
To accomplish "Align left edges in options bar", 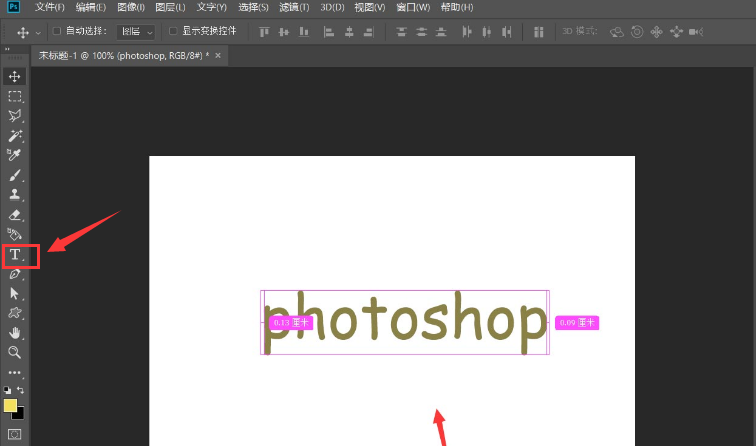I will click(x=329, y=32).
